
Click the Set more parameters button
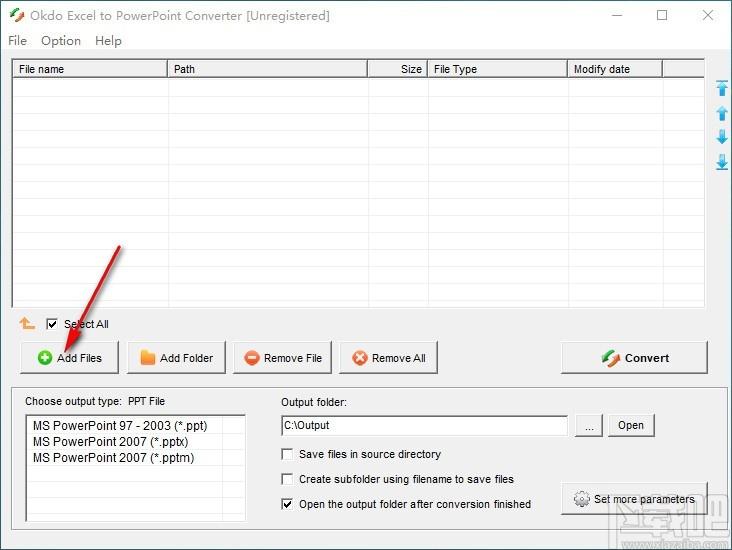(634, 499)
